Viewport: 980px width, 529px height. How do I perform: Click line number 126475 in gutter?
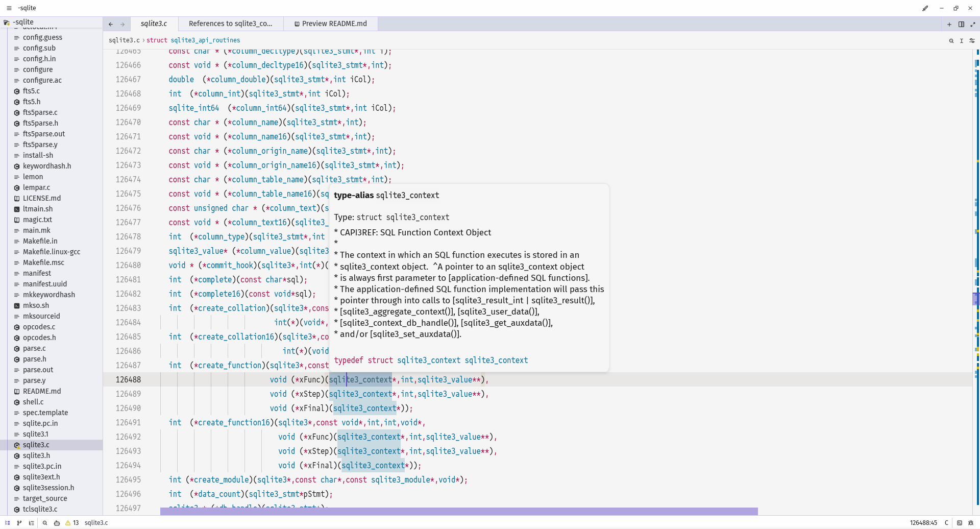(x=128, y=194)
